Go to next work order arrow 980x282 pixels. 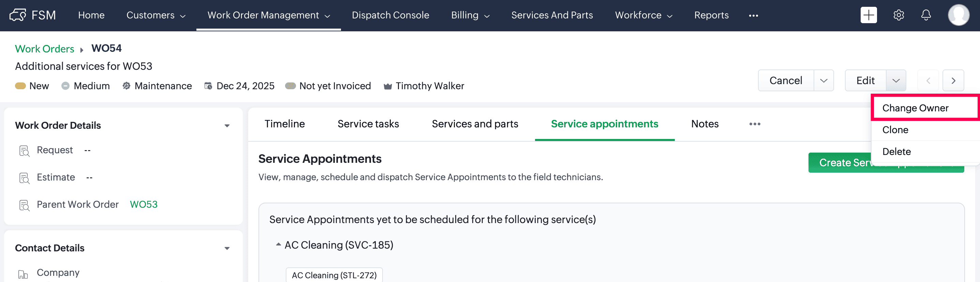coord(953,81)
